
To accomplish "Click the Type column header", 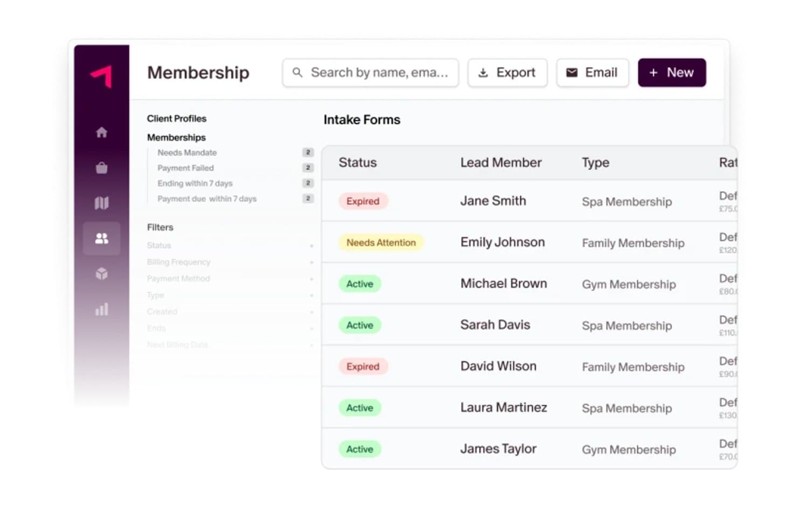I will tap(596, 163).
